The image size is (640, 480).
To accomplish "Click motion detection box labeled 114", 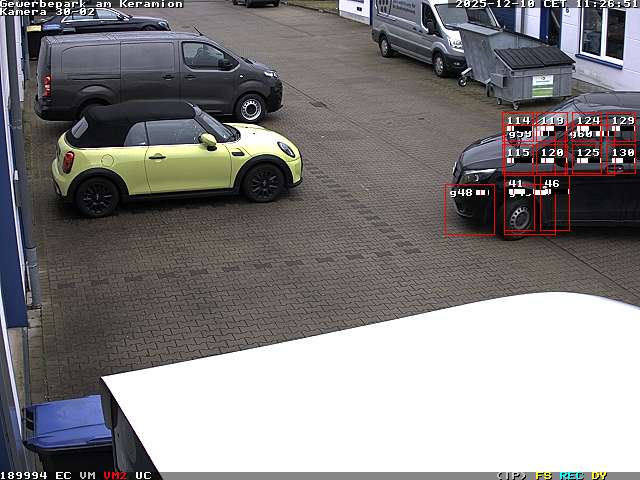I will 518,127.
